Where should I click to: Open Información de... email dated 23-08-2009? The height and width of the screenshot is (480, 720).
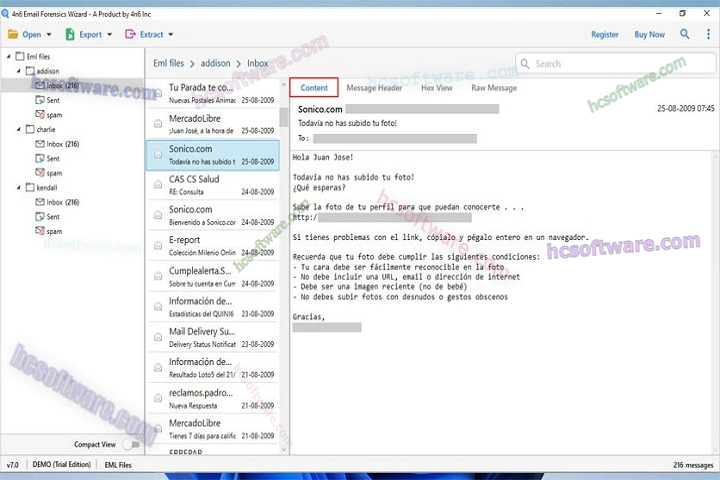(x=213, y=307)
